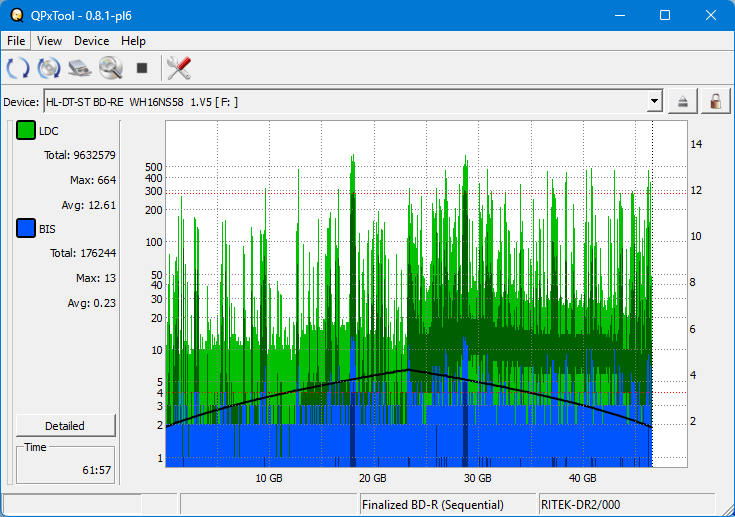Image resolution: width=735 pixels, height=517 pixels.
Task: Open the View menu
Action: (49, 41)
